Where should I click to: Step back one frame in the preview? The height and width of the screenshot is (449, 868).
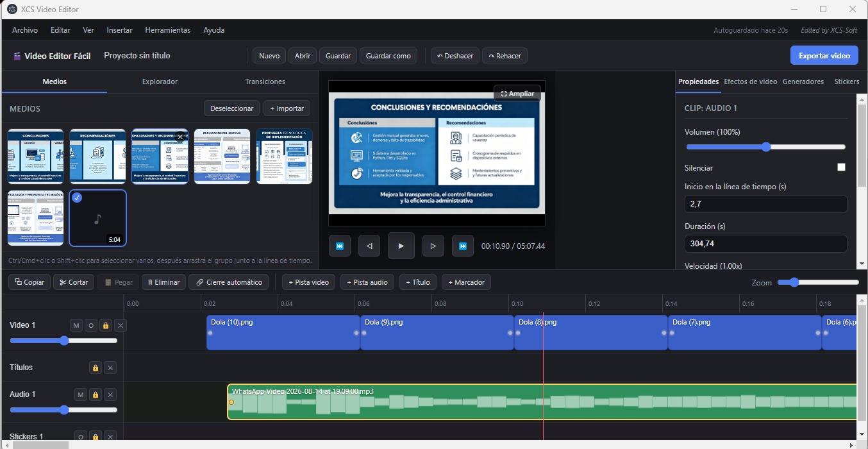(369, 246)
